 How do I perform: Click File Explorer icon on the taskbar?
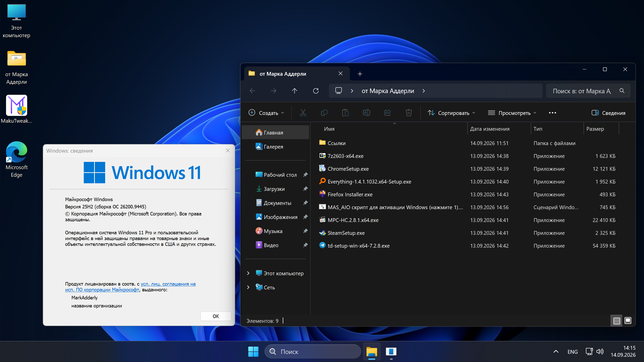coord(372,351)
